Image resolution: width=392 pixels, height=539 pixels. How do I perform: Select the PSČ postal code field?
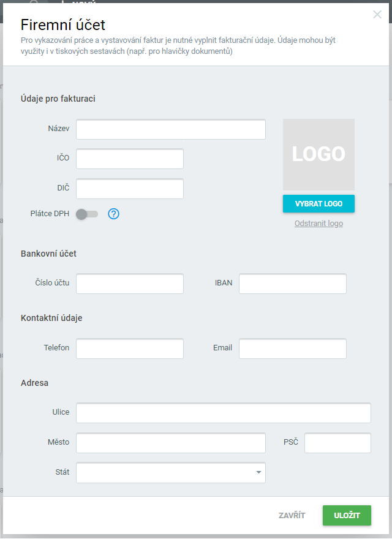click(x=337, y=443)
